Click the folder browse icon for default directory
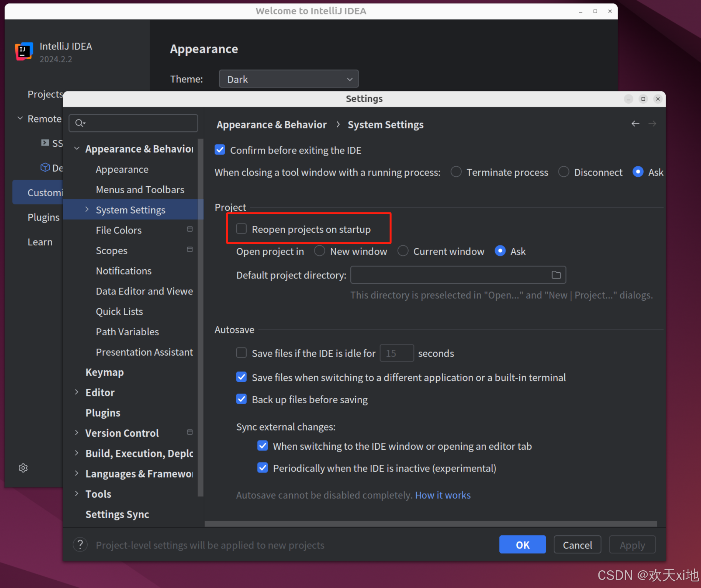Image resolution: width=701 pixels, height=588 pixels. pyautogui.click(x=556, y=275)
